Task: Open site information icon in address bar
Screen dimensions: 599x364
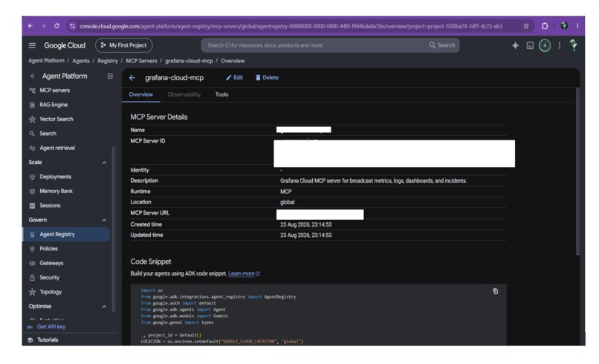Action: pyautogui.click(x=72, y=26)
